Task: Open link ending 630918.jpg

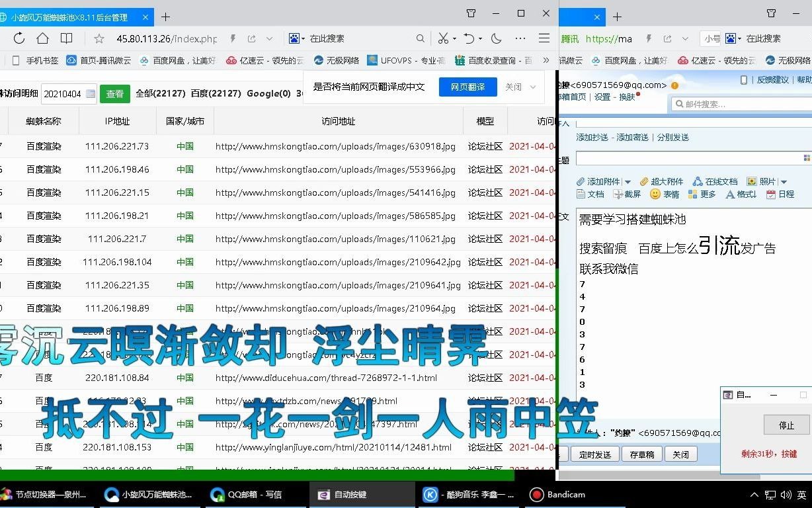Action: tap(335, 146)
